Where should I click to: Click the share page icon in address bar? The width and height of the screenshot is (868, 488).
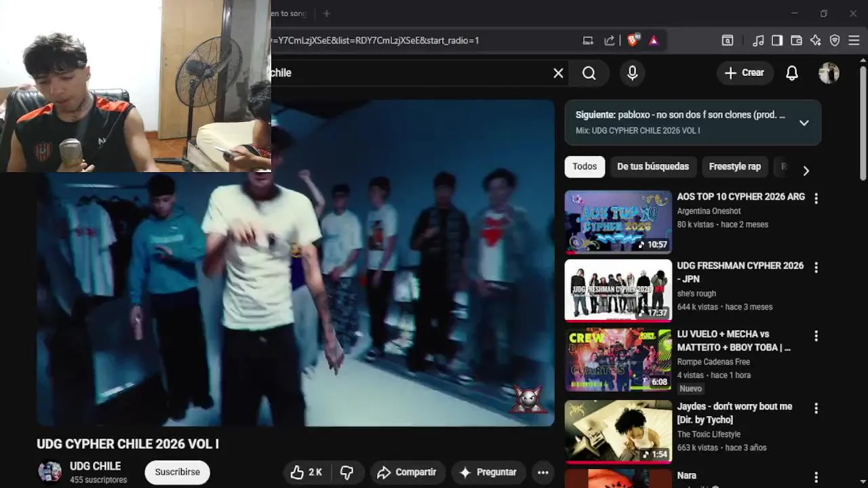tap(609, 41)
